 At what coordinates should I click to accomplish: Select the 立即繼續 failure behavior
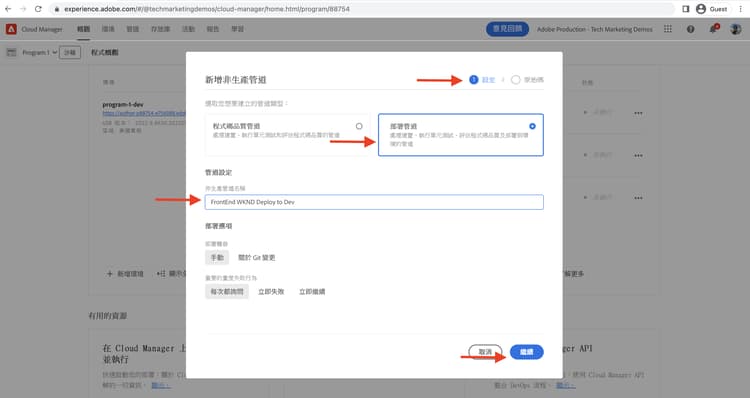(312, 291)
